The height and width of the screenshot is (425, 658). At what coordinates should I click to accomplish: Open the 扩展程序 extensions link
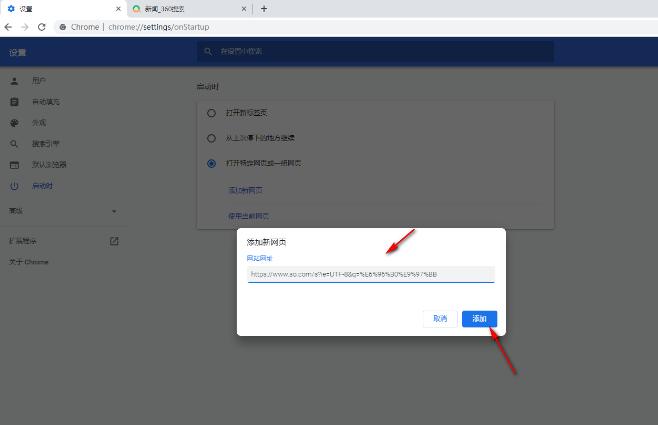point(23,241)
